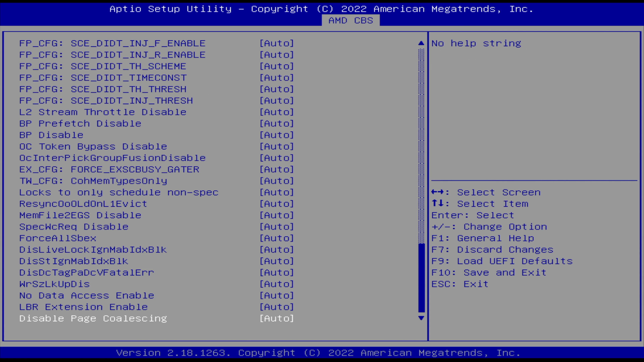Screen dimensions: 644x362
Task: Click the No help string text
Action: click(476, 43)
